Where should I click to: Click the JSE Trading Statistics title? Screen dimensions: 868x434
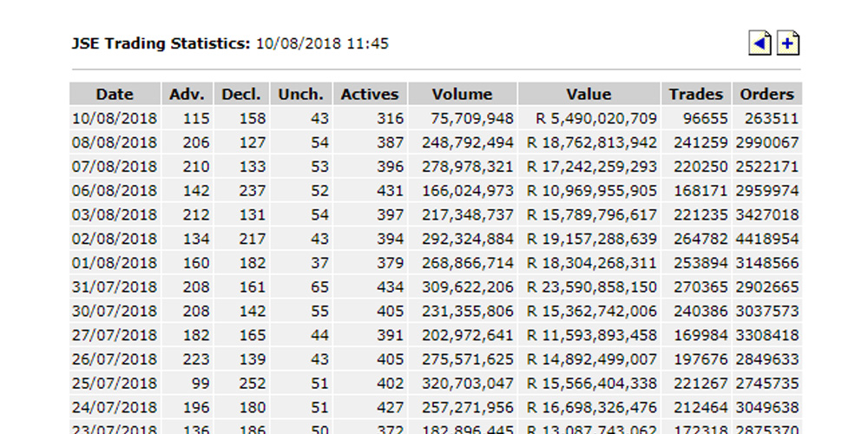(x=161, y=43)
